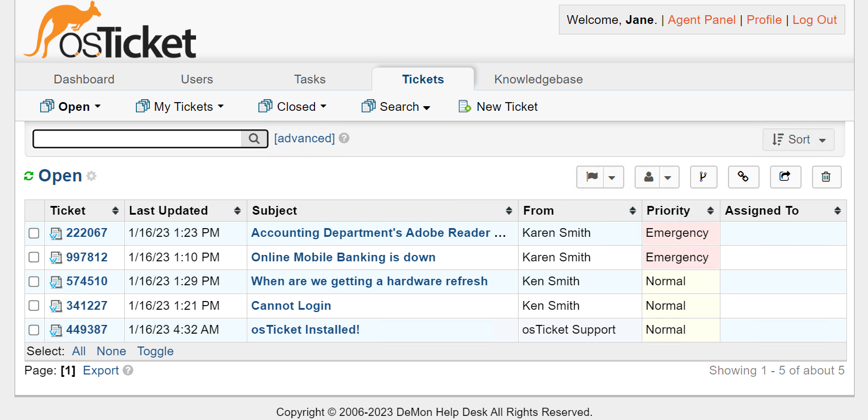Click the [advanced] search link

coord(304,138)
